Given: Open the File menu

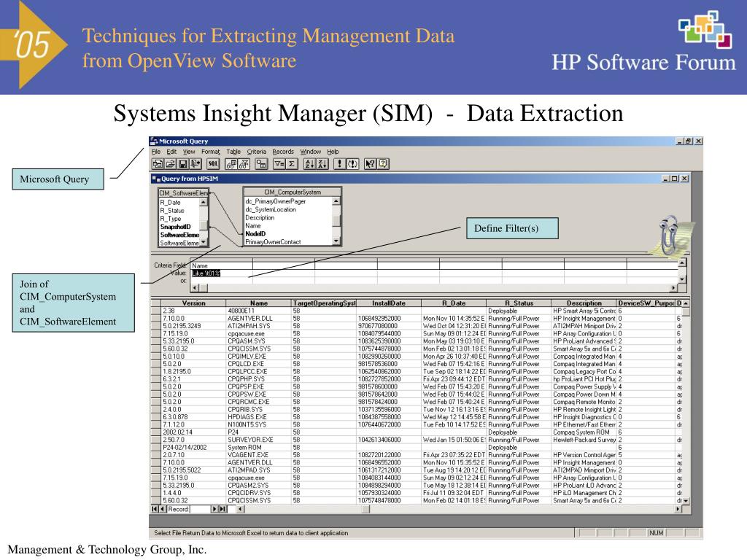Looking at the screenshot, I should click(156, 152).
